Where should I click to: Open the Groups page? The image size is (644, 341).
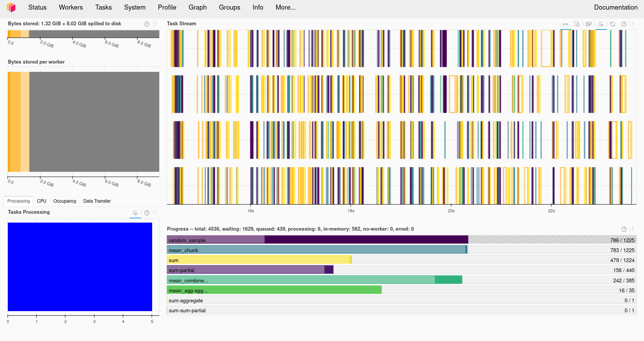[230, 7]
